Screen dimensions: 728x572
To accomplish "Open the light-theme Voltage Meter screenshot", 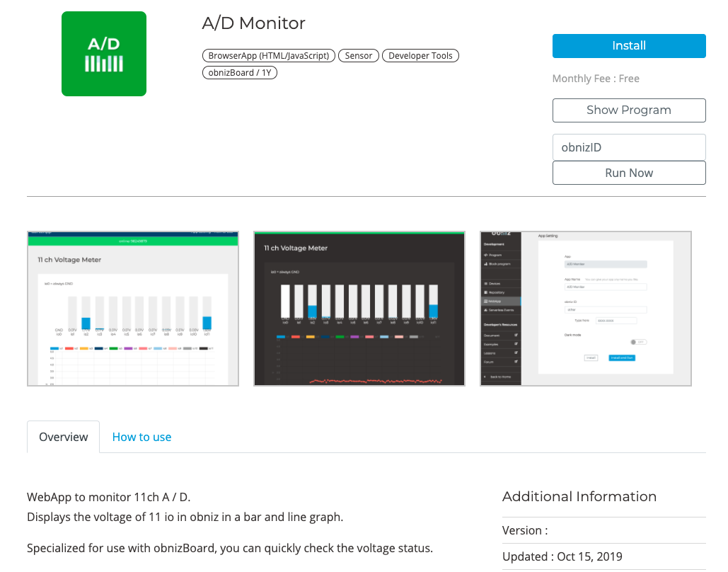I will (x=133, y=309).
